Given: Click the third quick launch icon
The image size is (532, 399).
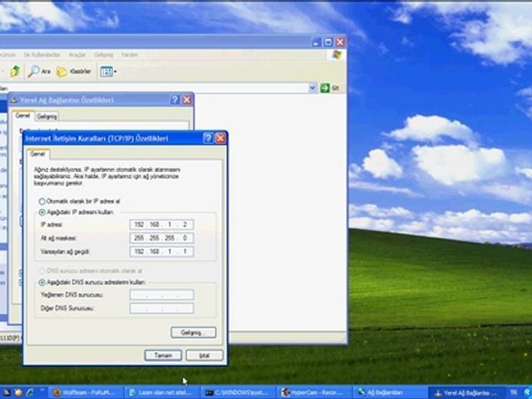Looking at the screenshot, I should (x=30, y=392).
